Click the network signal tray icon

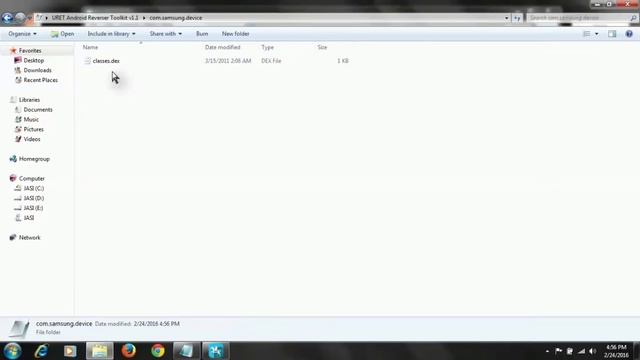[581, 351]
